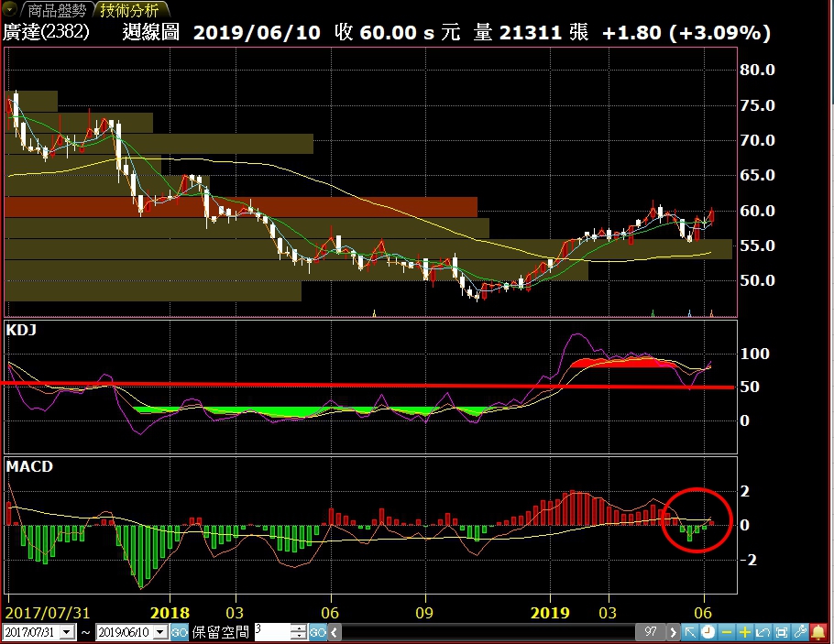Open the round dropdown menu beside the tabs
834x644 pixels.
click(9, 8)
